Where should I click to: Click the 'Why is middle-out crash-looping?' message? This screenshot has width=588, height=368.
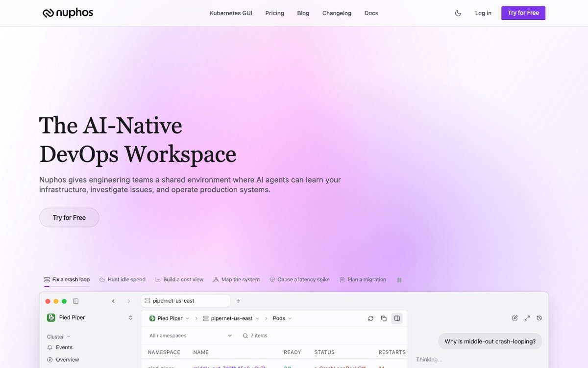[490, 342]
